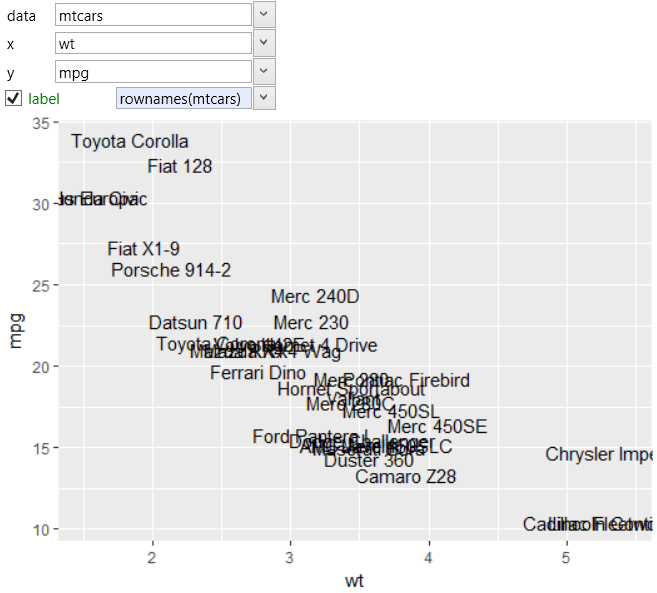Click the Merc 450SE plot label

[x=437, y=427]
